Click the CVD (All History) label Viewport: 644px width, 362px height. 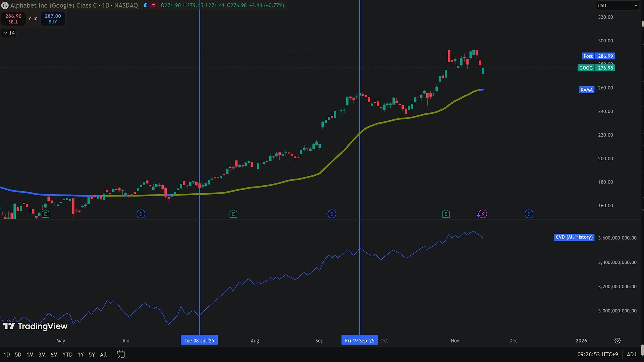574,237
